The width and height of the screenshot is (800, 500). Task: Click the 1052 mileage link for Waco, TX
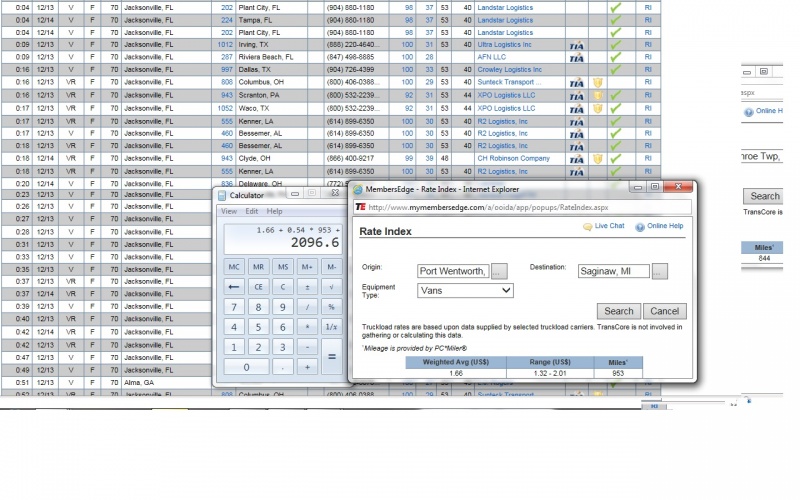point(225,108)
